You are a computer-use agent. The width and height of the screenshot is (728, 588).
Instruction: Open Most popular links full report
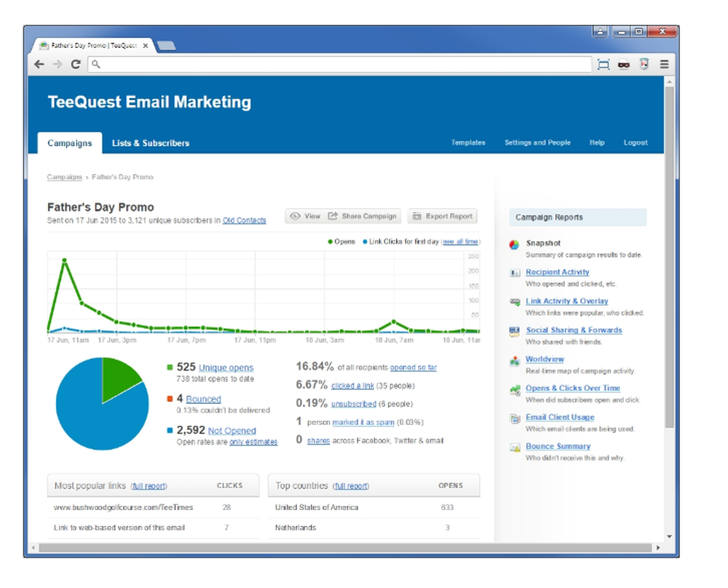149,486
